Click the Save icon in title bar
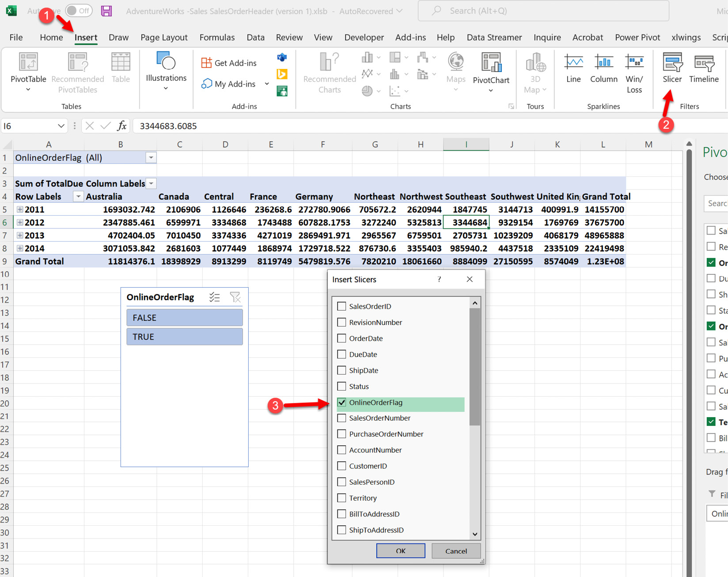Viewport: 728px width, 577px height. (106, 11)
